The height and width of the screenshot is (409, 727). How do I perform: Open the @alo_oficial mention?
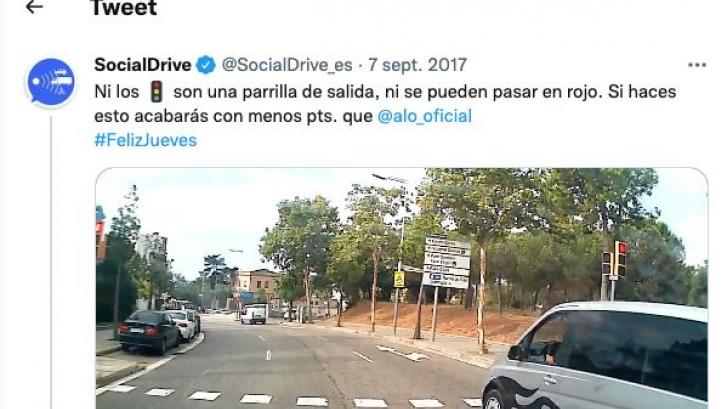pyautogui.click(x=425, y=116)
